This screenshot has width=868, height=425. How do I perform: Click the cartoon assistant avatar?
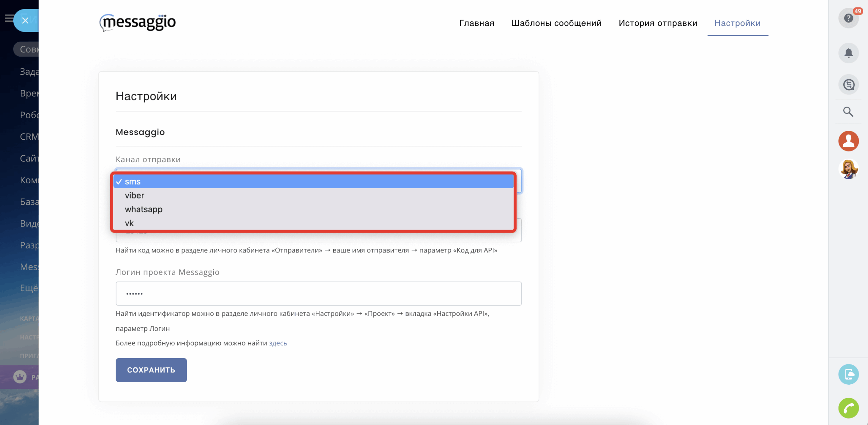(848, 169)
